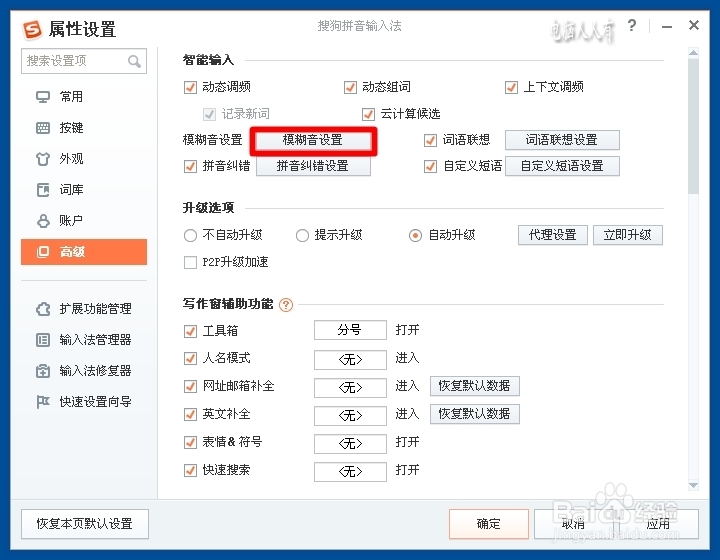Open 拼音纠错设置

[313, 166]
